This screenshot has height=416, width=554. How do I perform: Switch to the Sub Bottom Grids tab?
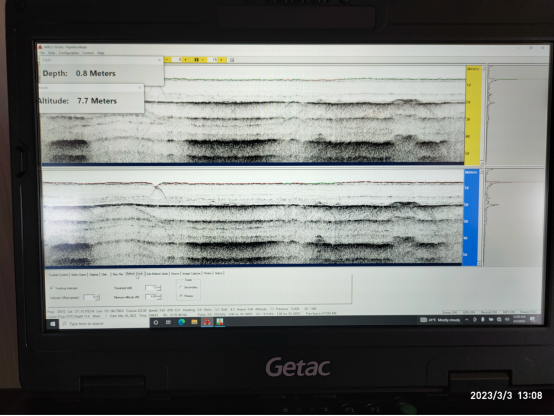[x=157, y=274]
